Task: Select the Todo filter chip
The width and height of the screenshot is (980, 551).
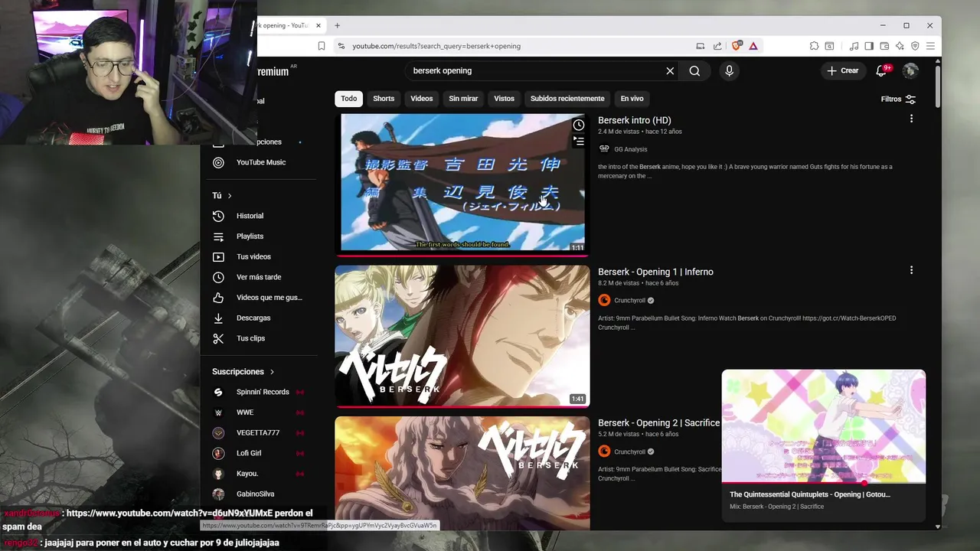Action: click(x=349, y=99)
